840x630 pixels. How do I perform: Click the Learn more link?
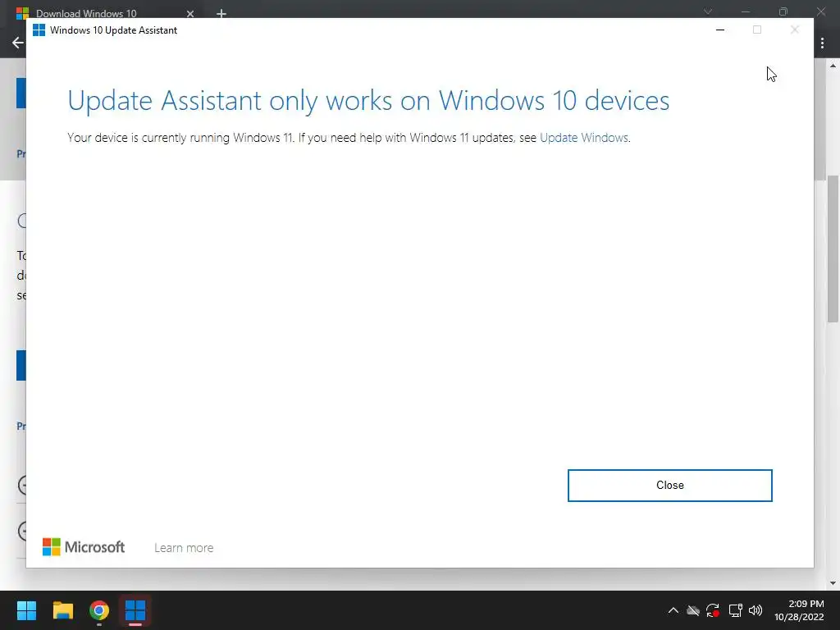[x=184, y=547]
